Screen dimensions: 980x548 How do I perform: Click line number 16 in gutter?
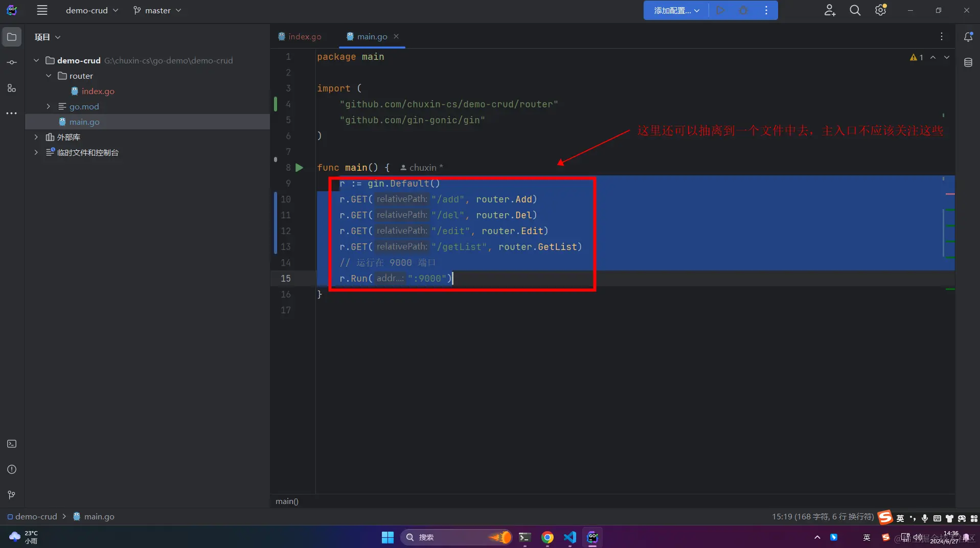286,294
